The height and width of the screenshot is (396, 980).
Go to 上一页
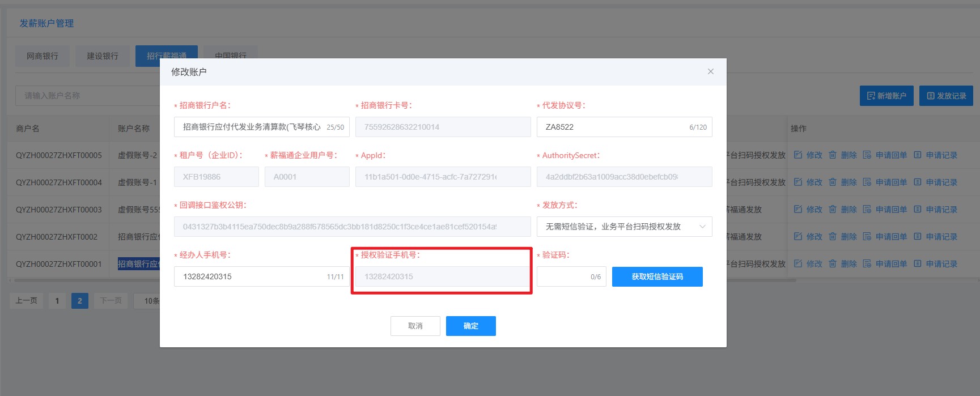(x=27, y=301)
